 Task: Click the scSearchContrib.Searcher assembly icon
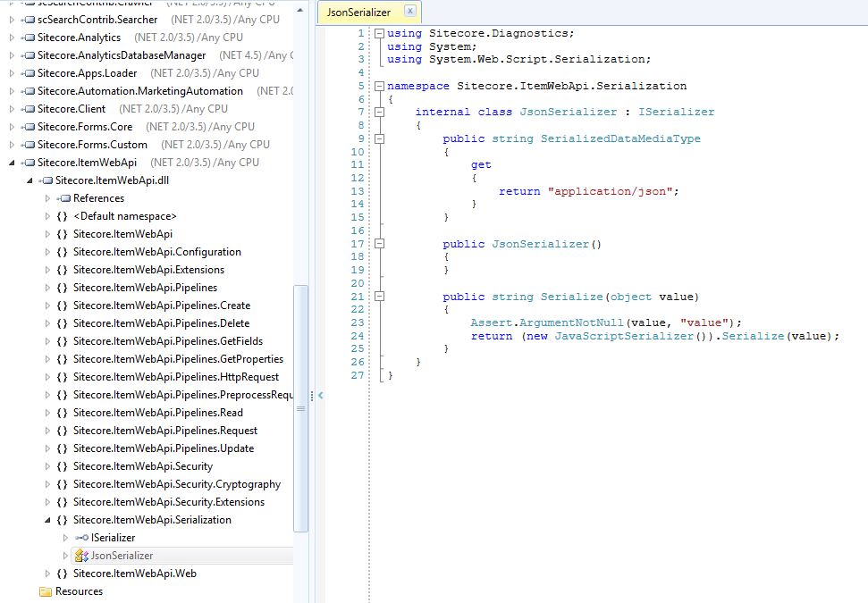coord(29,20)
